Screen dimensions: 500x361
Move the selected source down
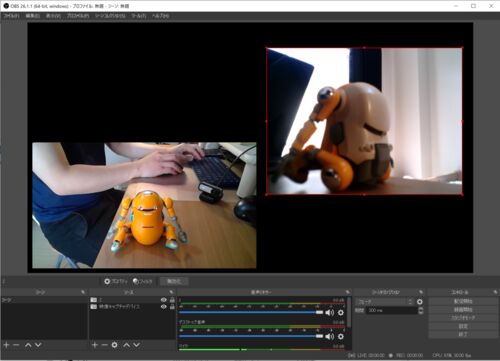(x=137, y=345)
